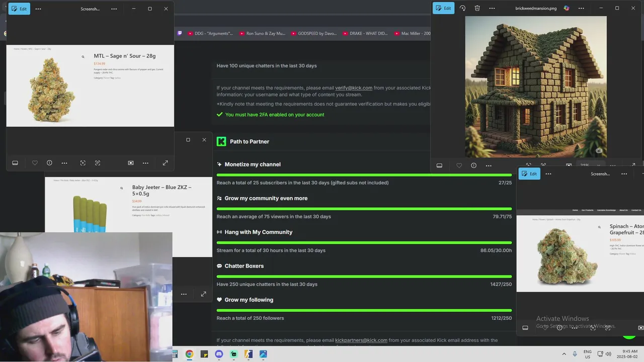Click the Copilot icon next to brickweedmansion.png title
The width and height of the screenshot is (644, 362).
coord(567,8)
